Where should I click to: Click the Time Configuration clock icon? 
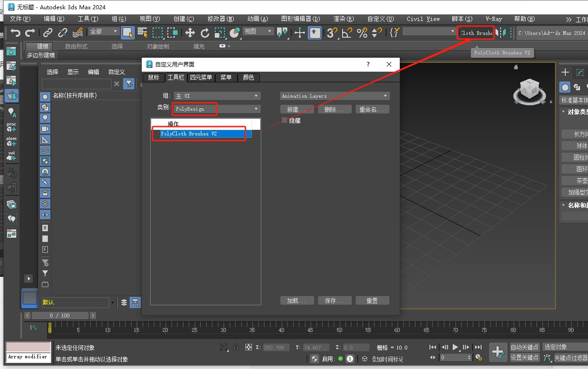(478, 357)
